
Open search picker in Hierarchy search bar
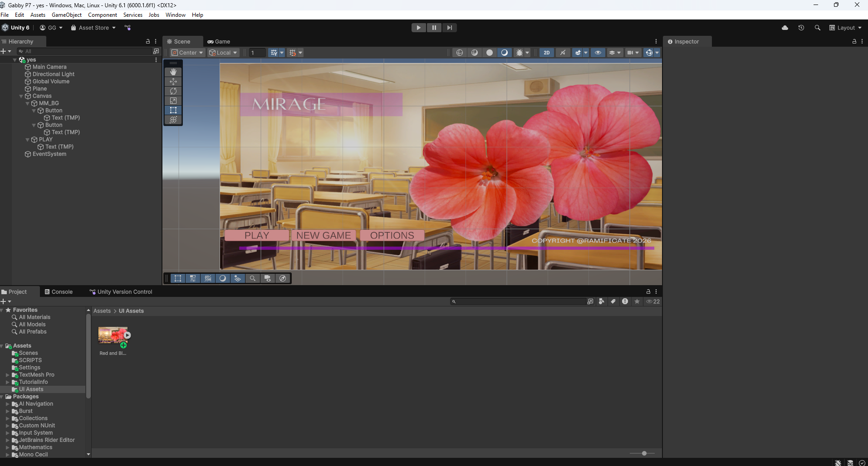tap(156, 51)
